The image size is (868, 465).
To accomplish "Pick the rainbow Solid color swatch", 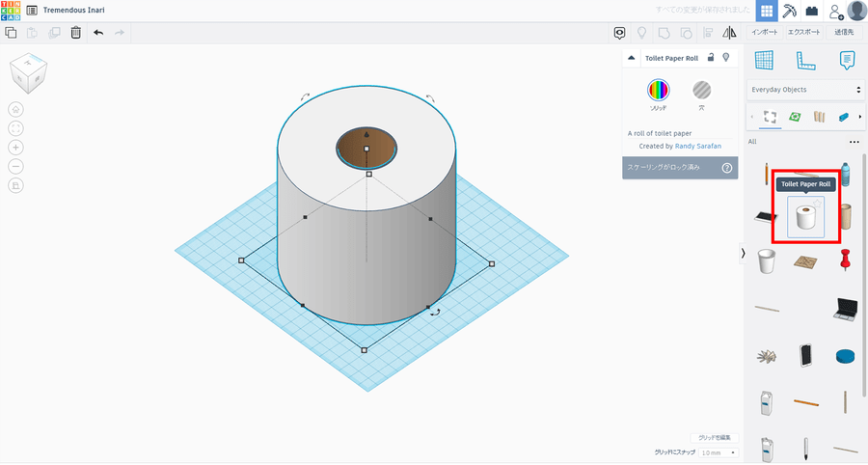I will (x=658, y=91).
